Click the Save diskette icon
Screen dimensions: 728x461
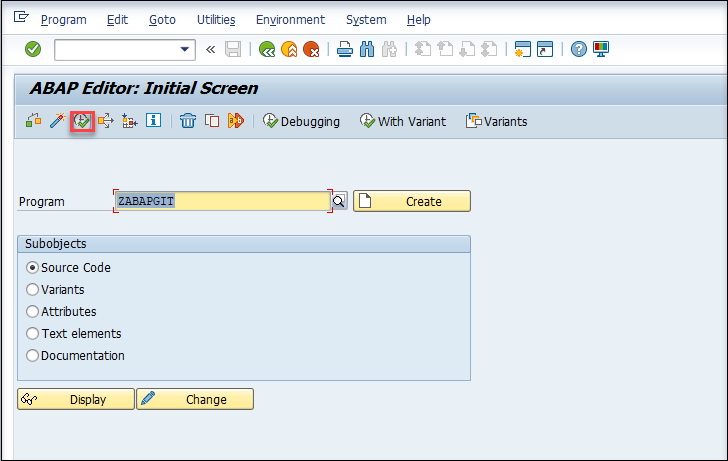233,49
